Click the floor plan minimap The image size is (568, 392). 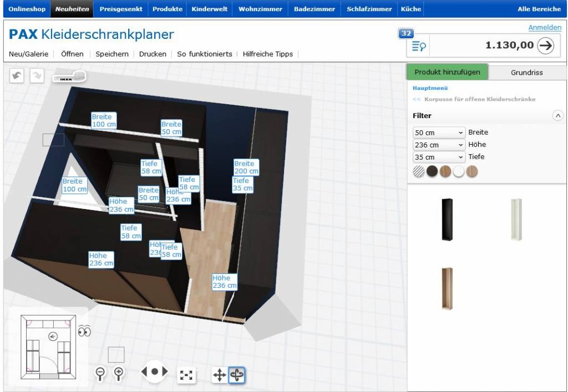48,347
